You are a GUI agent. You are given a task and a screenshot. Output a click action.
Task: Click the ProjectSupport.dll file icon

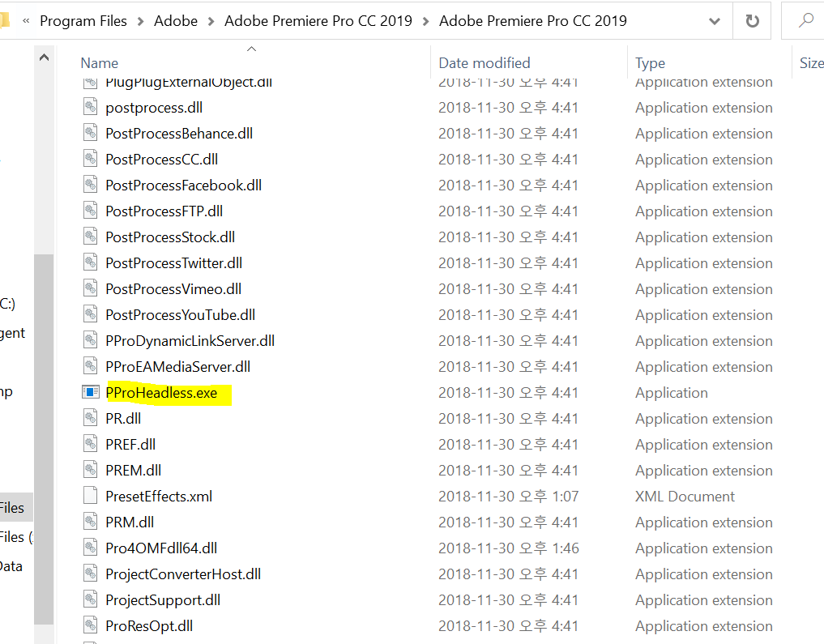[x=91, y=599]
